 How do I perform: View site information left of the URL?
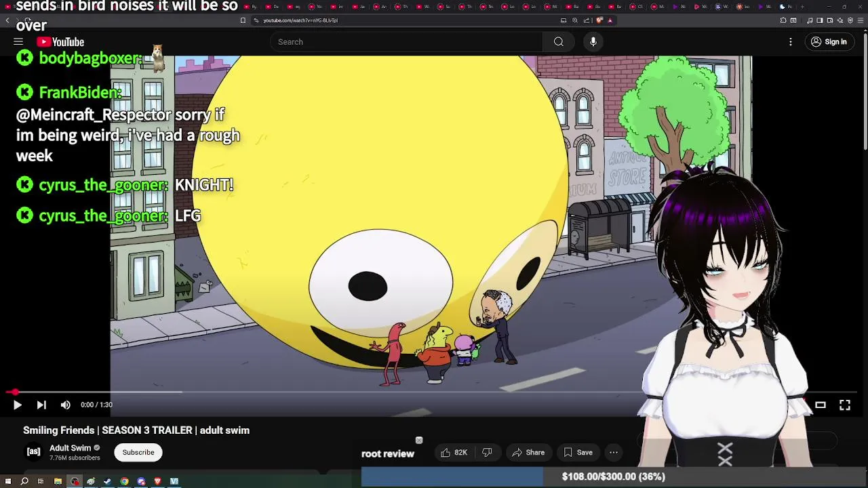[x=256, y=20]
